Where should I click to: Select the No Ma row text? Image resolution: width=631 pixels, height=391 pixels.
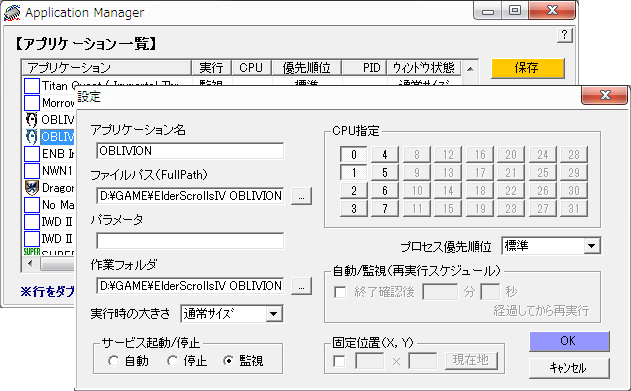[58, 205]
